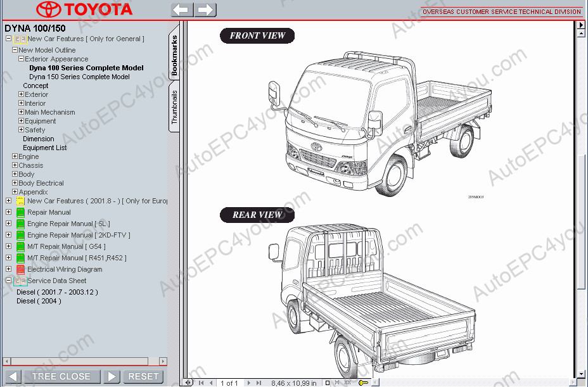Click the left arrow beside TREE CLOSE
The width and height of the screenshot is (588, 387).
pyautogui.click(x=13, y=376)
